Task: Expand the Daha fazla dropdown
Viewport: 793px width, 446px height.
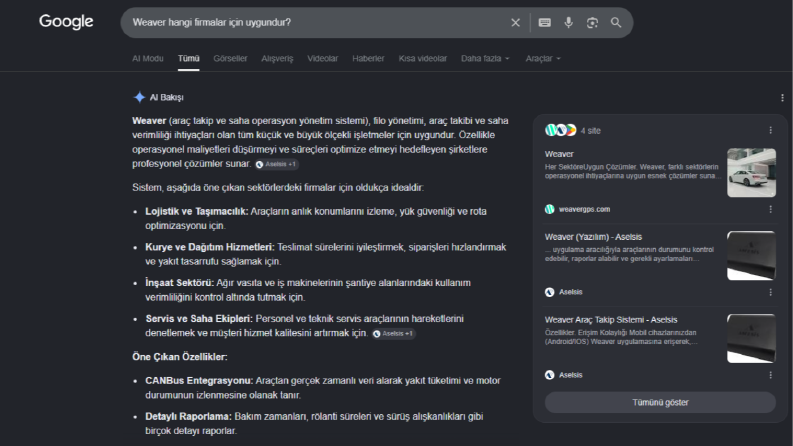Action: click(x=485, y=59)
